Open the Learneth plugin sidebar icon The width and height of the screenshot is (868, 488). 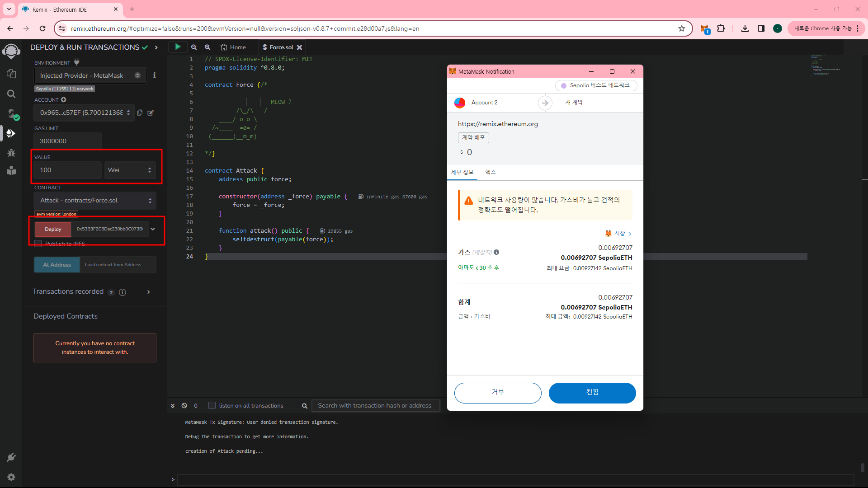(x=11, y=170)
